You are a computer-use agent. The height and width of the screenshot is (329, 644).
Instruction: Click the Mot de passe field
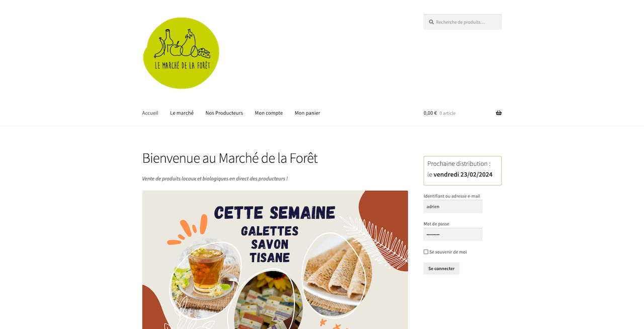453,234
